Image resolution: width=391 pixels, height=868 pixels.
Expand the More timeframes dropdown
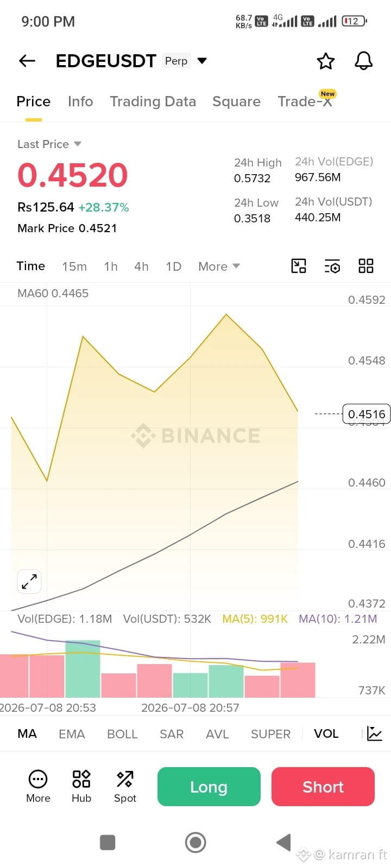(219, 266)
